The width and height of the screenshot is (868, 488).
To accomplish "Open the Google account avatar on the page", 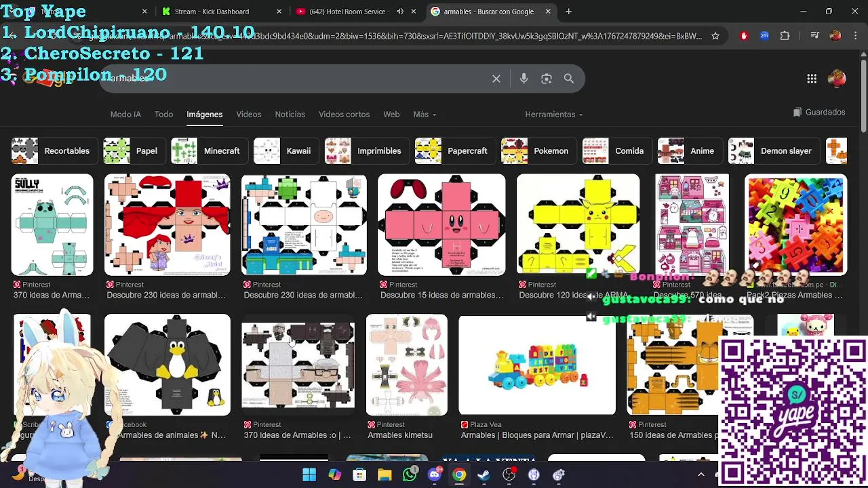I will pos(837,79).
